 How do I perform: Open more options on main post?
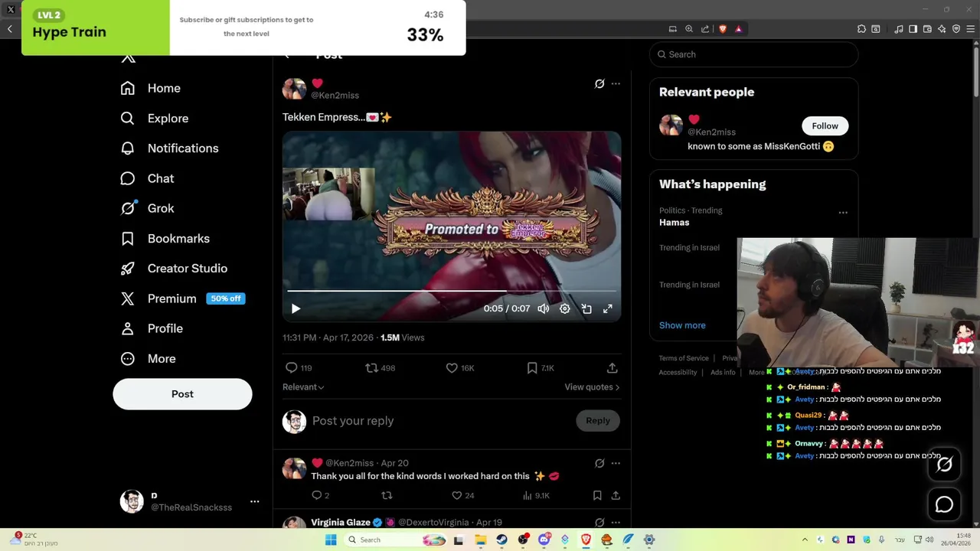tap(616, 83)
